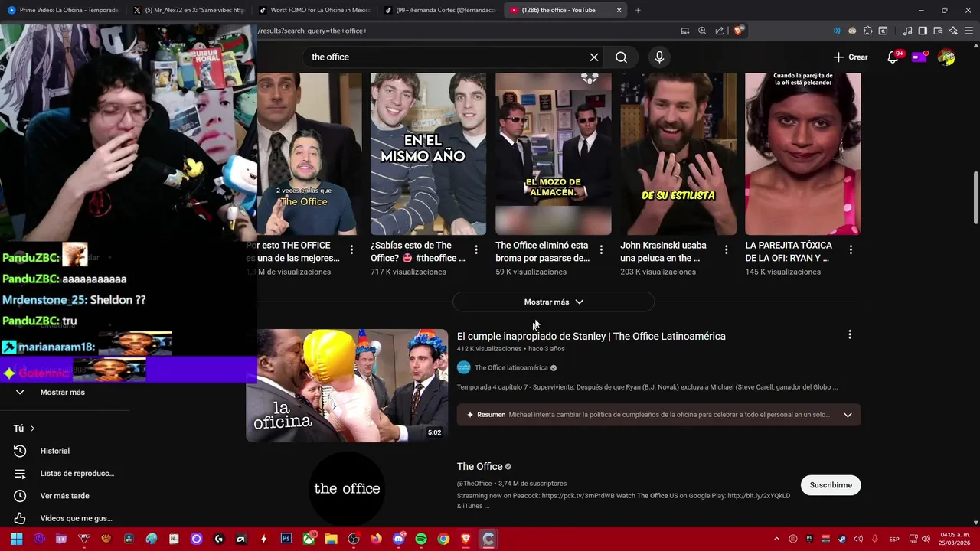Open the EN EL MISMO AÑO short thumbnail
Image resolution: width=980 pixels, height=551 pixels.
428,154
